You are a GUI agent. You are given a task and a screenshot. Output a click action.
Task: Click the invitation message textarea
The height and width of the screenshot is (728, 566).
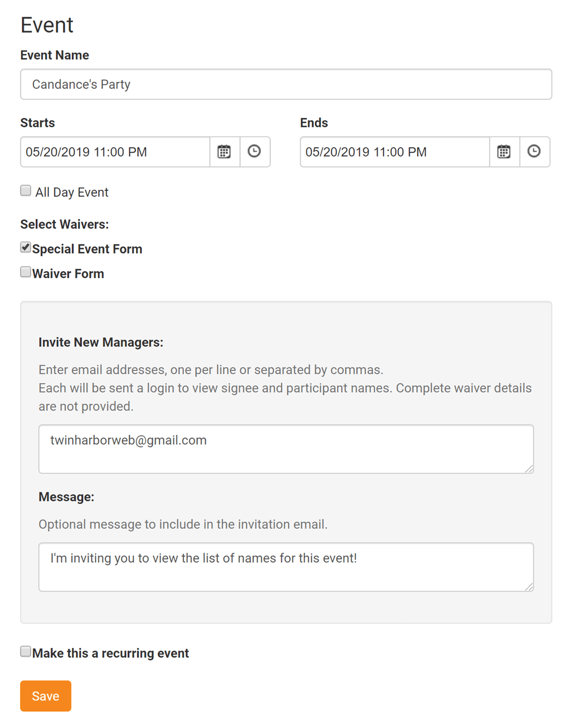click(x=286, y=567)
